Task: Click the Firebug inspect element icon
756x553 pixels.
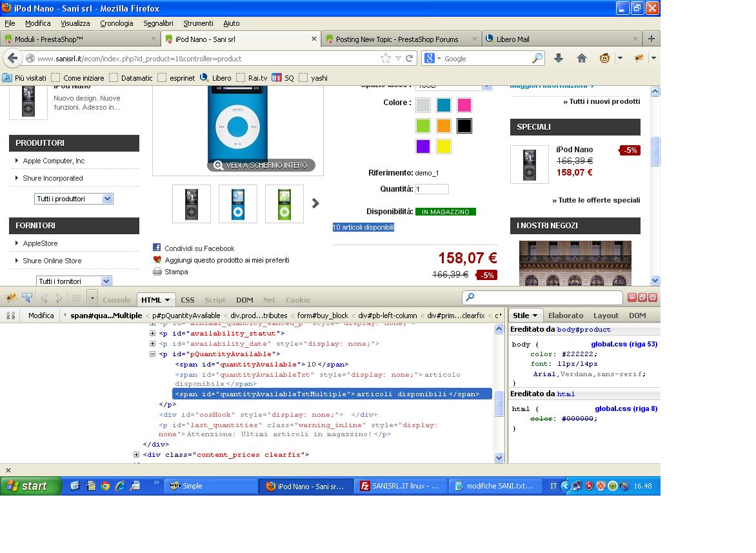Action: coord(27,298)
